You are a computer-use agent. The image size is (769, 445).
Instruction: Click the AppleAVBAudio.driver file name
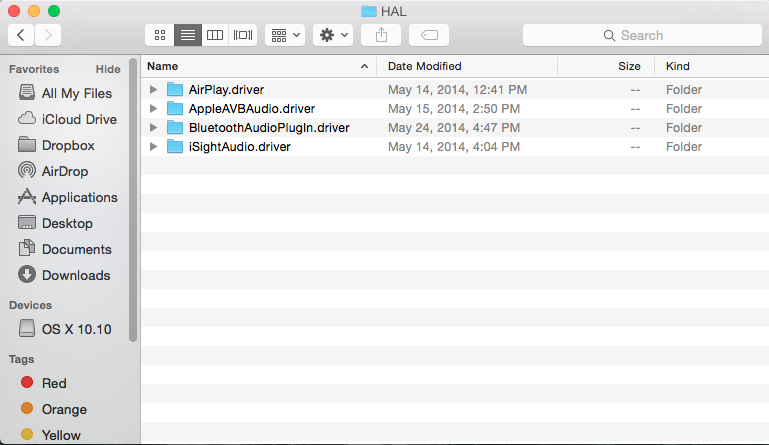coord(252,109)
